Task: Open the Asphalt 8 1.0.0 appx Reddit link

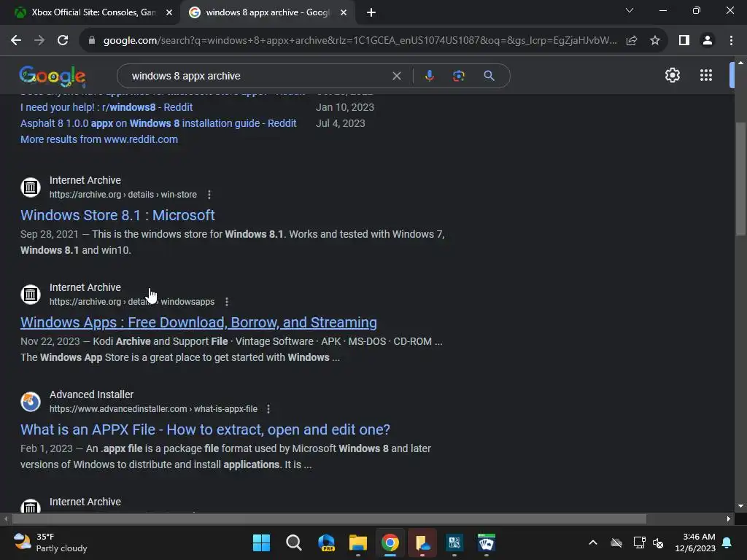Action: click(158, 123)
